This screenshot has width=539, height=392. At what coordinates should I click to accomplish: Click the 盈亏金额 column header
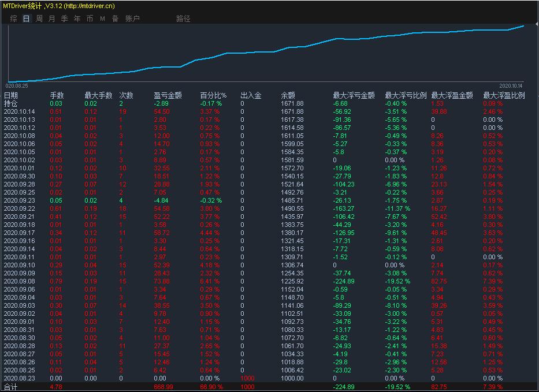click(168, 95)
